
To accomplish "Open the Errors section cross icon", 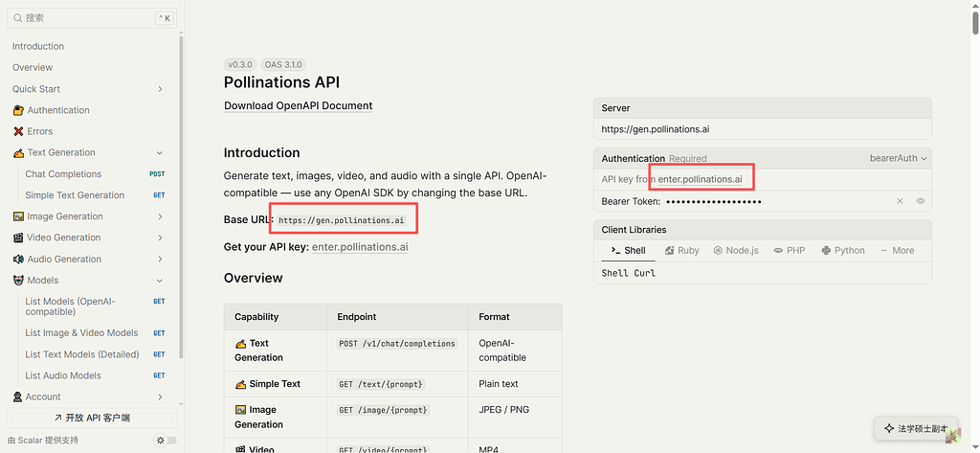I will coord(18,131).
